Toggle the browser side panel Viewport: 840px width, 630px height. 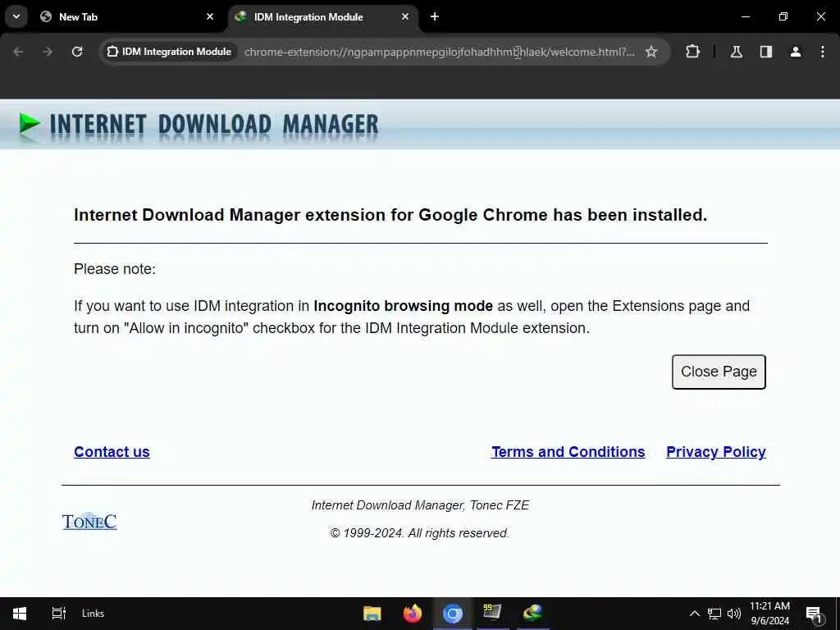pyautogui.click(x=766, y=52)
